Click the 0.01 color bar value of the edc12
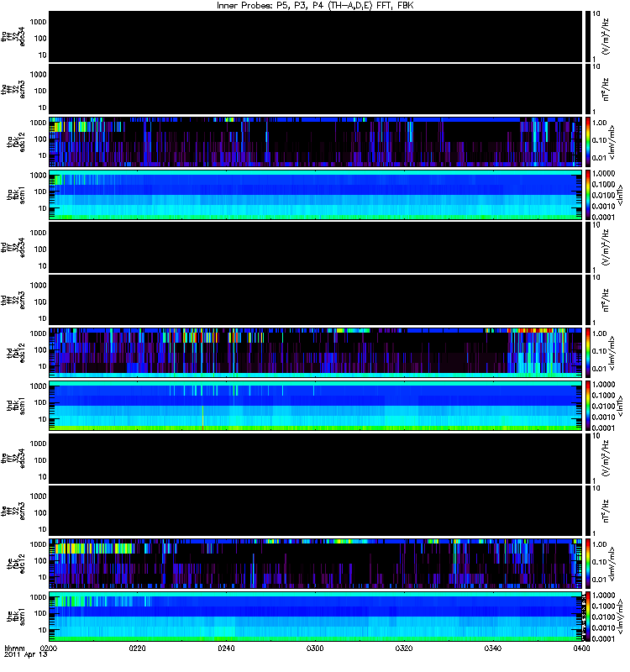The height and width of the screenshot is (672, 630). [x=599, y=580]
